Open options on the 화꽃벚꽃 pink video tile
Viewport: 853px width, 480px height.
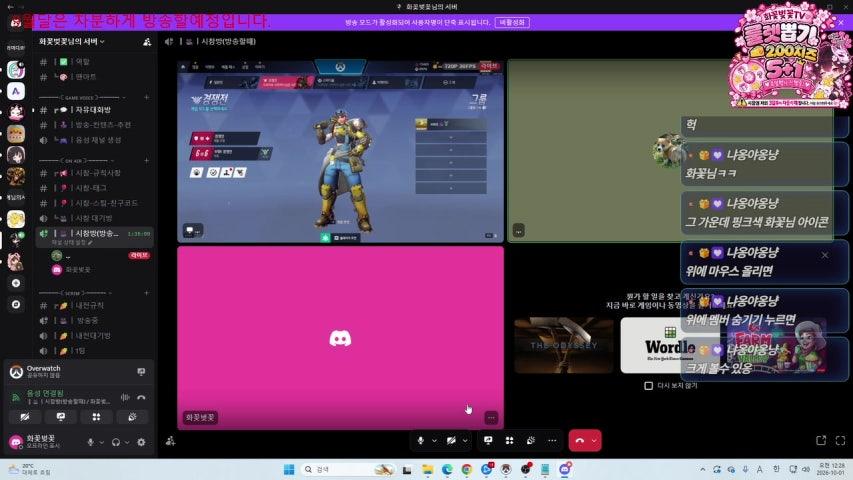click(491, 418)
